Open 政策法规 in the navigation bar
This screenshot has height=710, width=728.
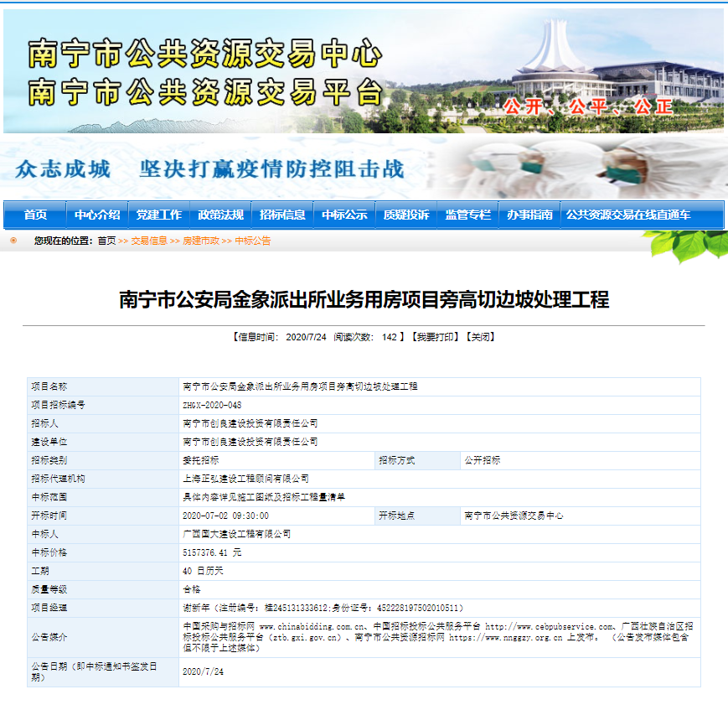tap(220, 215)
